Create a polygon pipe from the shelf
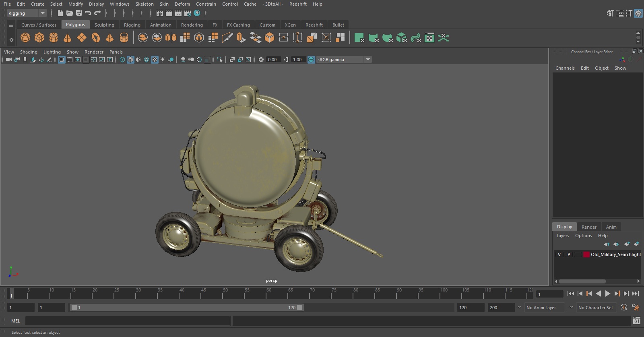 click(124, 38)
